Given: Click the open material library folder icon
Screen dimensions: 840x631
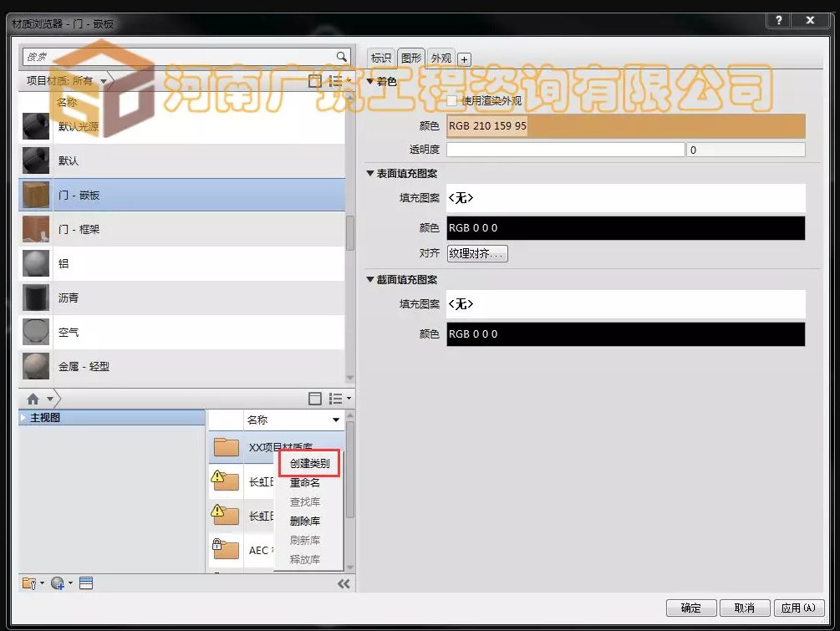Looking at the screenshot, I should (x=28, y=583).
